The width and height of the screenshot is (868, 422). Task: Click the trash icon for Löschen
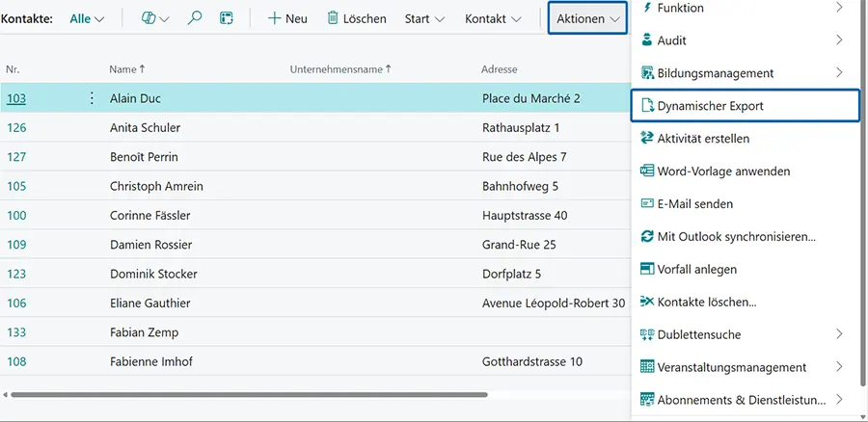click(333, 18)
